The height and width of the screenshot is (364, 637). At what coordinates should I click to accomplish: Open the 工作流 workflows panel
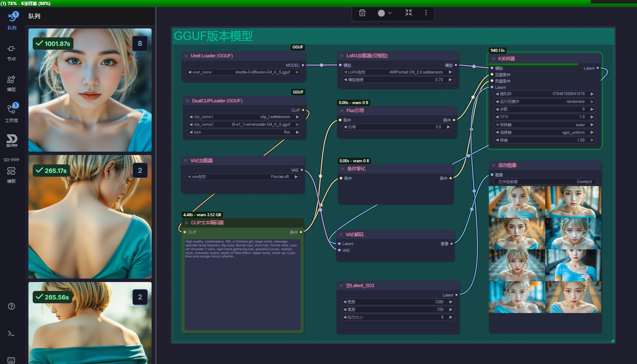pos(11,113)
